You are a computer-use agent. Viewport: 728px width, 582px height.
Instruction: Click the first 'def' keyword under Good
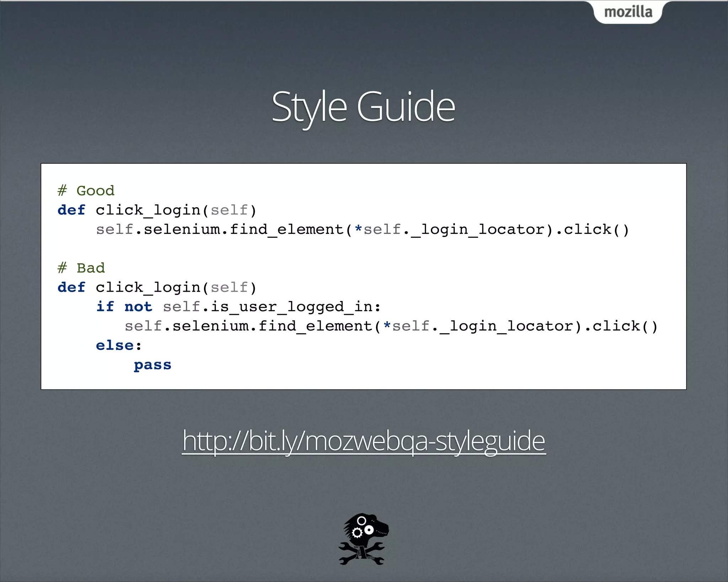71,210
